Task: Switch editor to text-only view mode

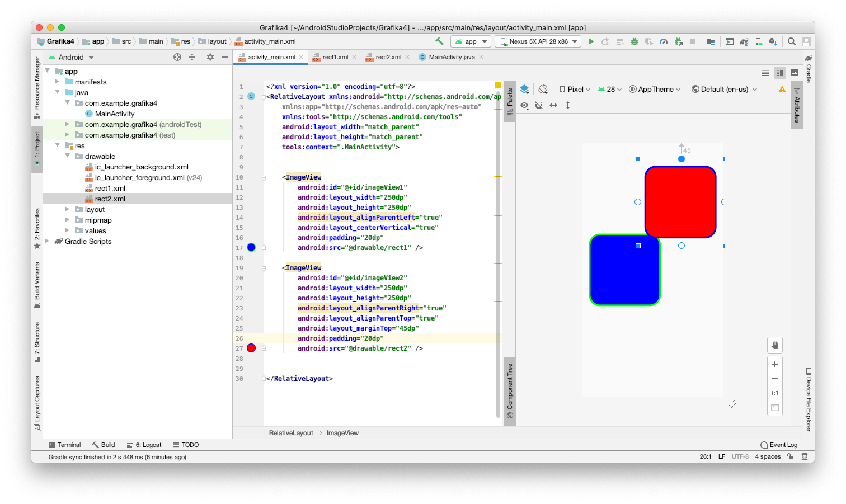Action: (x=765, y=73)
